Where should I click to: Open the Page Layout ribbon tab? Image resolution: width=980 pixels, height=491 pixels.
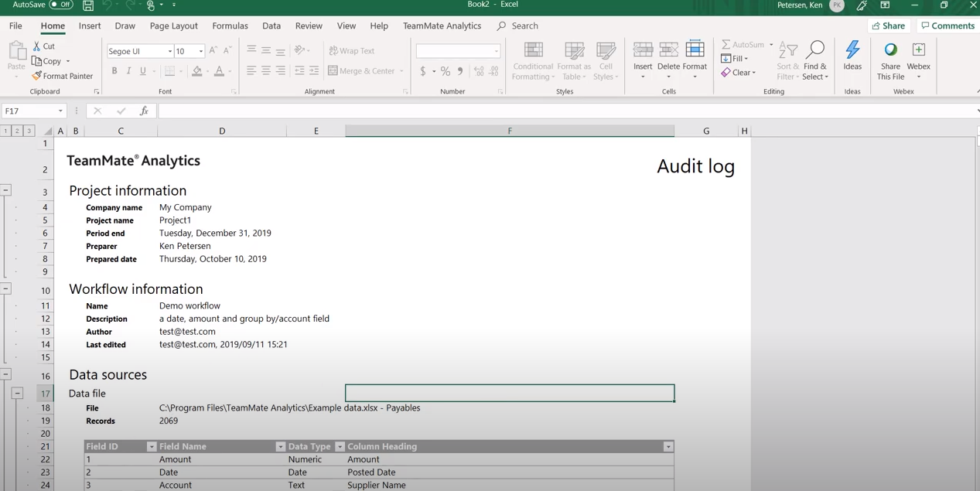pyautogui.click(x=174, y=26)
